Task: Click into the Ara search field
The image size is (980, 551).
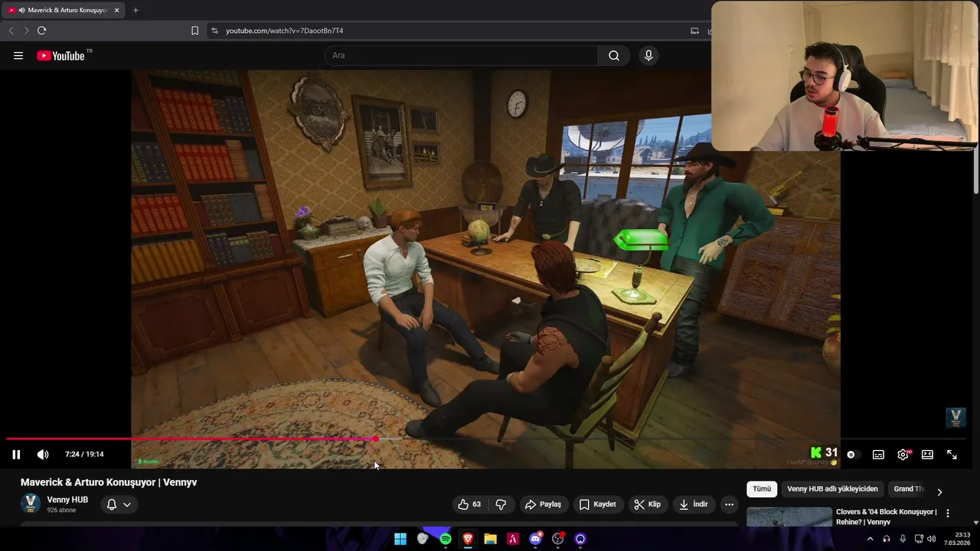Action: pos(461,56)
